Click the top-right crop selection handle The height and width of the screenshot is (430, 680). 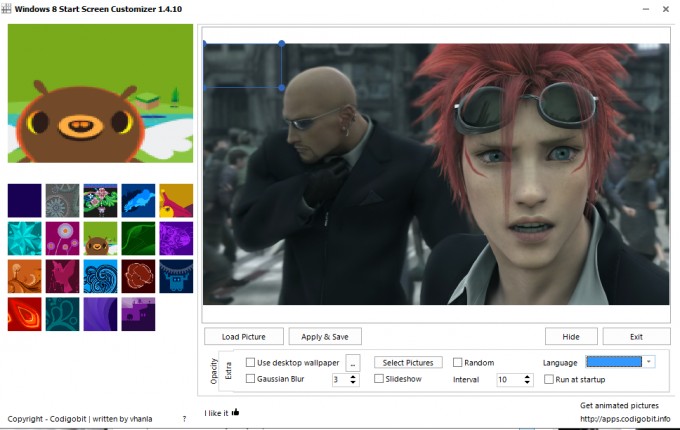coord(281,43)
